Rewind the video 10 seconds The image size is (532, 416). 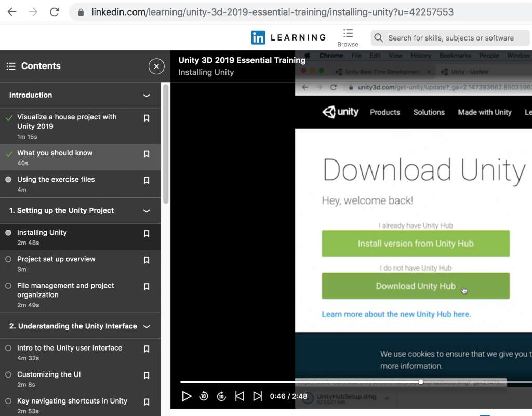(x=204, y=396)
